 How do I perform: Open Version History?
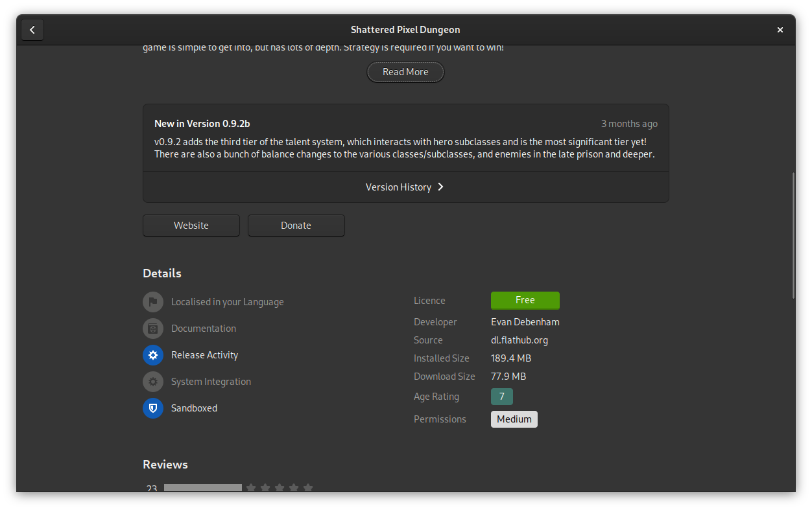pyautogui.click(x=405, y=187)
